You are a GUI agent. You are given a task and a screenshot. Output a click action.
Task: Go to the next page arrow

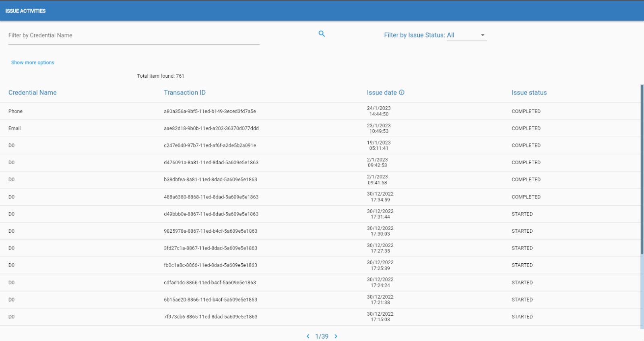[336, 336]
